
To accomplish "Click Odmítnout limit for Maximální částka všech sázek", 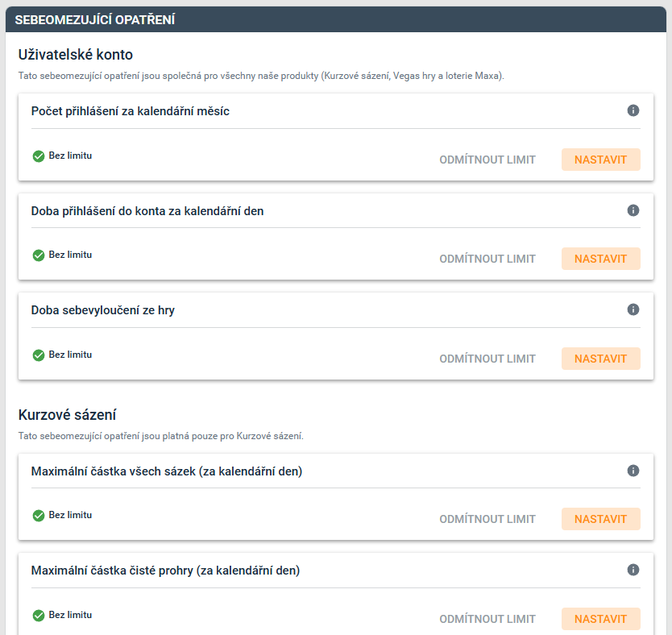I will click(x=487, y=519).
